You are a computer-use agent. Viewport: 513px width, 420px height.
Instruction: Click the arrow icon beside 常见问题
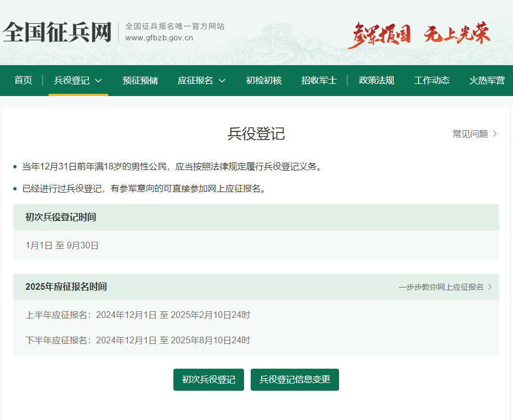click(495, 134)
